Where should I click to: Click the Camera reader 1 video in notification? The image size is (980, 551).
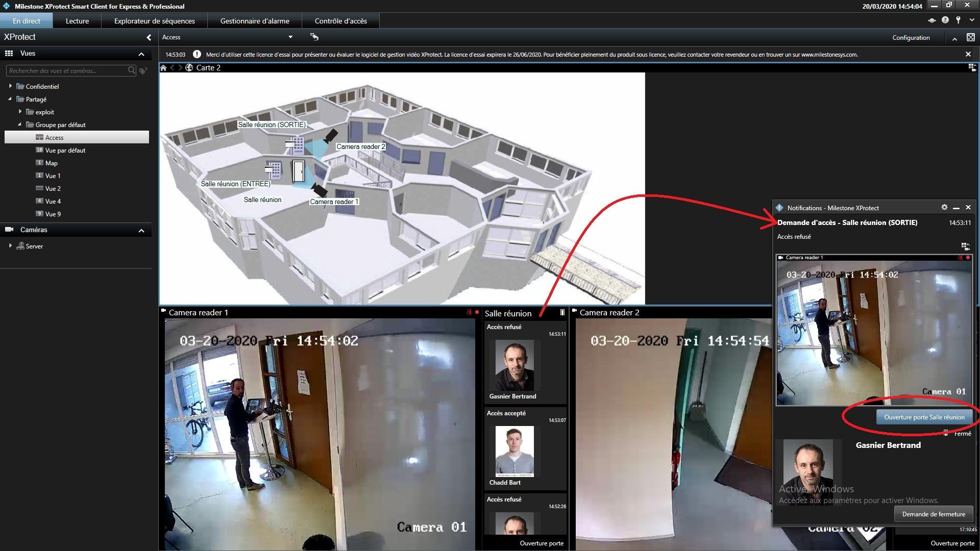874,333
